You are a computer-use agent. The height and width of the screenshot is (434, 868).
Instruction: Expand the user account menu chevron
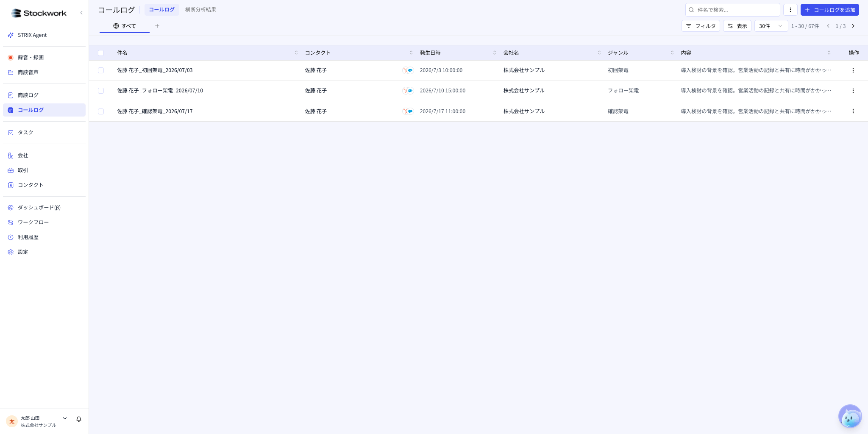[x=65, y=418]
